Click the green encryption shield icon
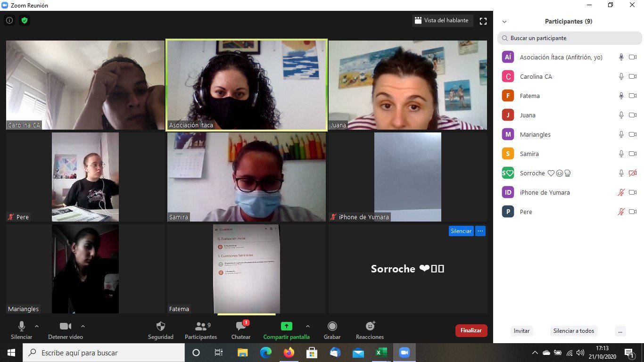Screen dimensions: 644x362 (25, 20)
